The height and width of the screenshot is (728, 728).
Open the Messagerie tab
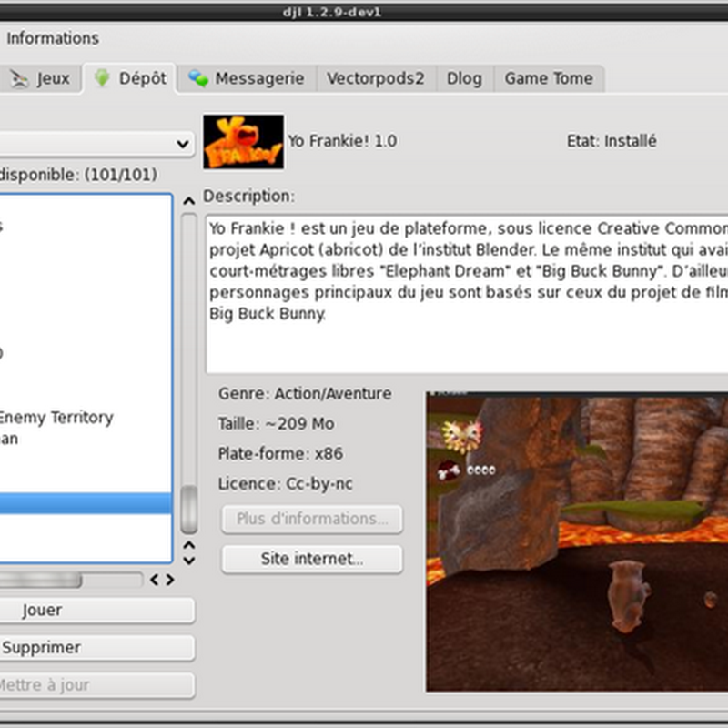tap(247, 78)
